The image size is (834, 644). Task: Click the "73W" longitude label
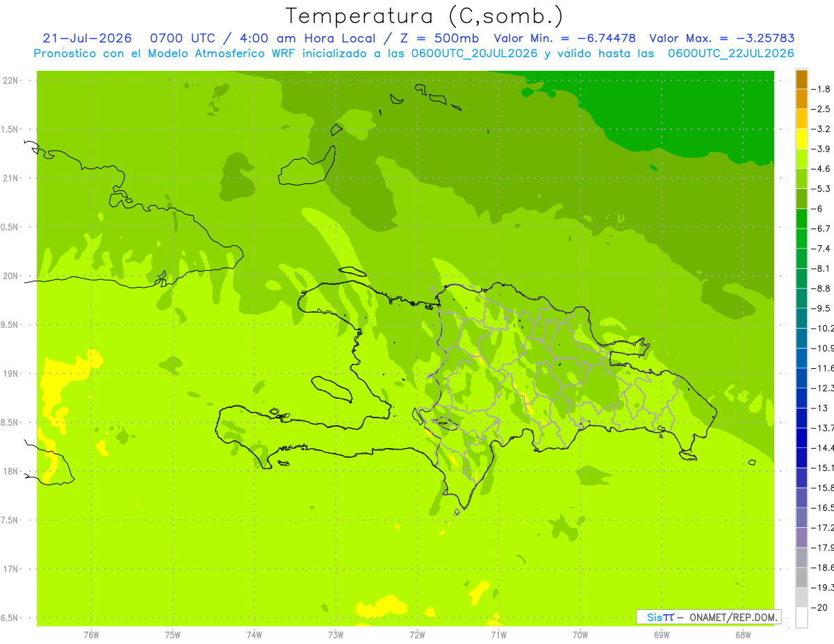tap(336, 634)
